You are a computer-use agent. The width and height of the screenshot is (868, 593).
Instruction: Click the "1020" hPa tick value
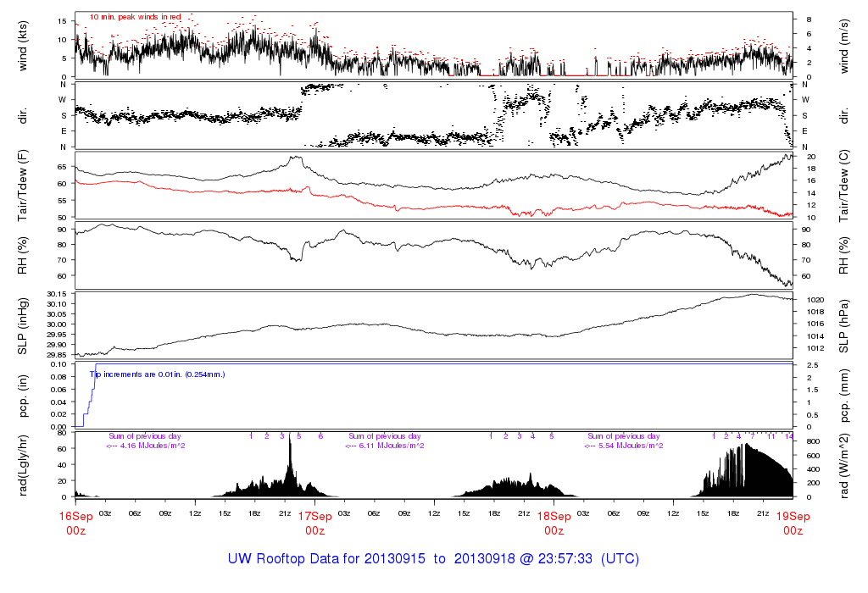point(816,300)
